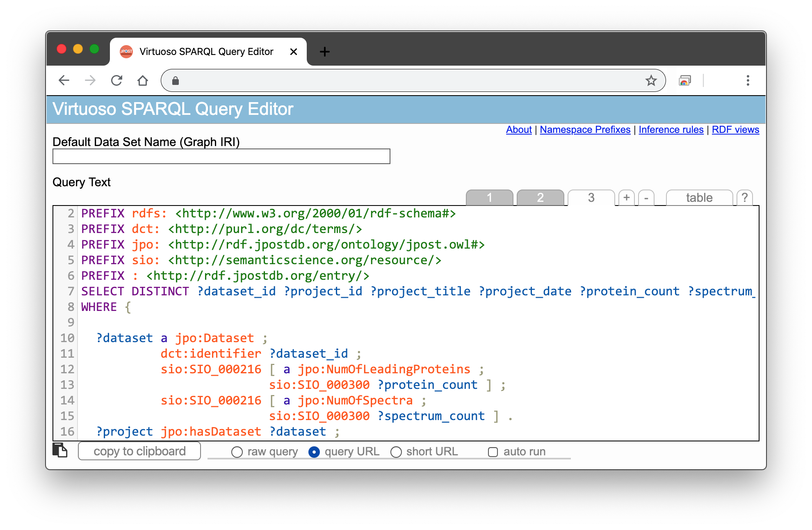Enable the auto run checkbox
The height and width of the screenshot is (530, 812).
coord(493,452)
